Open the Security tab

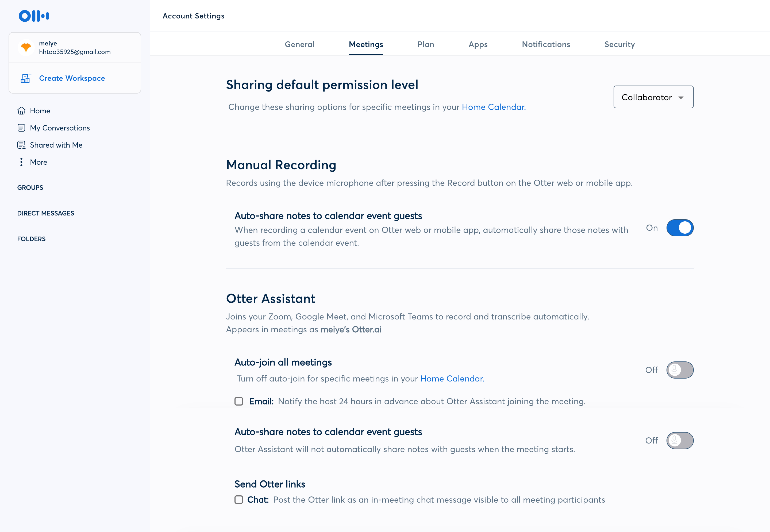[x=619, y=44]
